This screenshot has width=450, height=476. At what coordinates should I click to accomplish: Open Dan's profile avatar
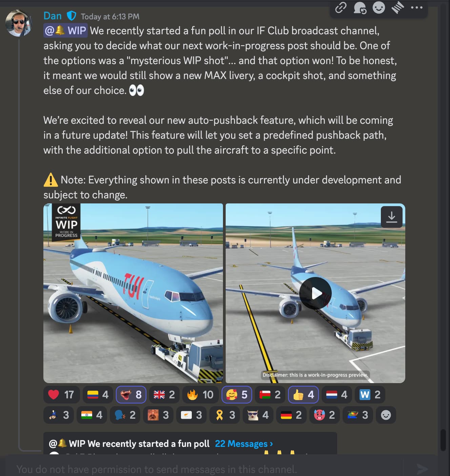(x=18, y=23)
